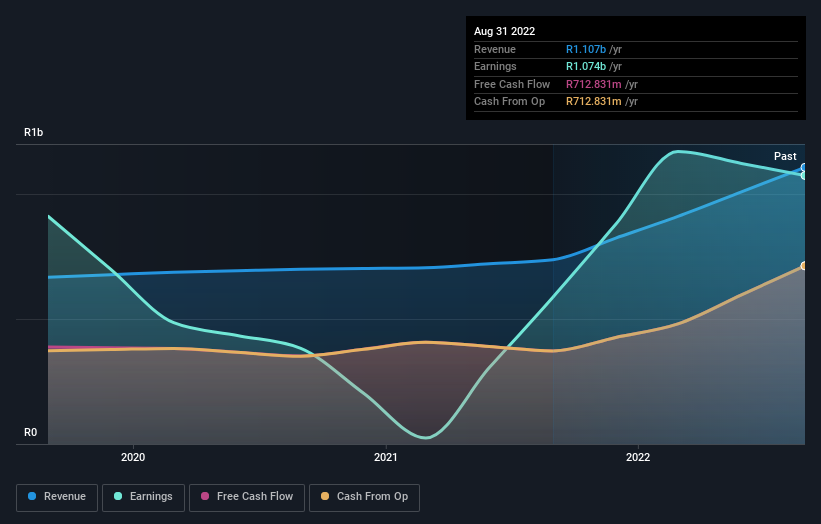Click the Free Cash Flow tooltip label

512,84
